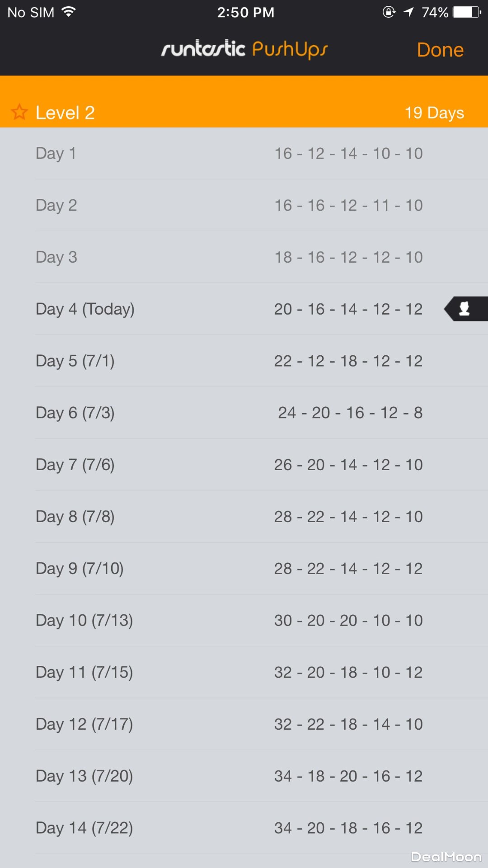The height and width of the screenshot is (868, 488).
Task: Tap the Day 3 completed row
Action: [x=244, y=257]
